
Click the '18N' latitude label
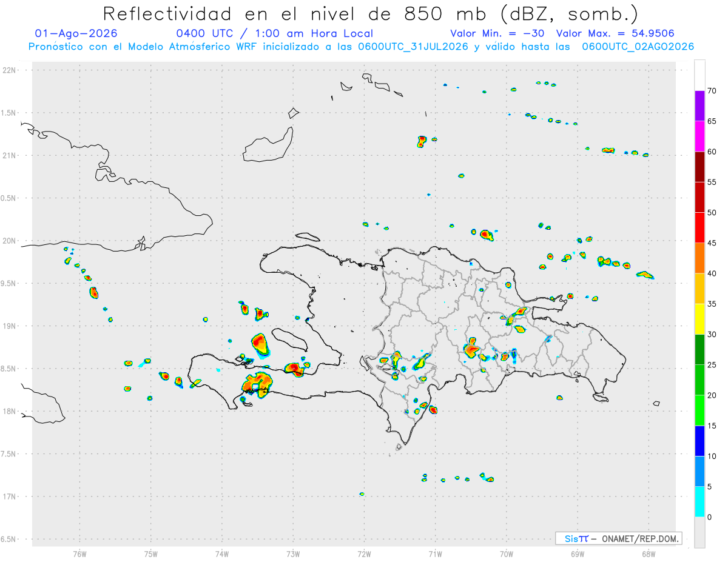point(10,411)
